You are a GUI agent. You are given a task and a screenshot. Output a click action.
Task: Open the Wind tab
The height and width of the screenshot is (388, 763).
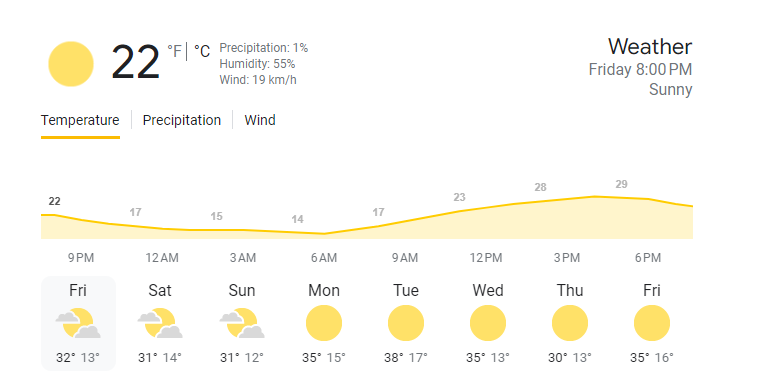point(260,120)
